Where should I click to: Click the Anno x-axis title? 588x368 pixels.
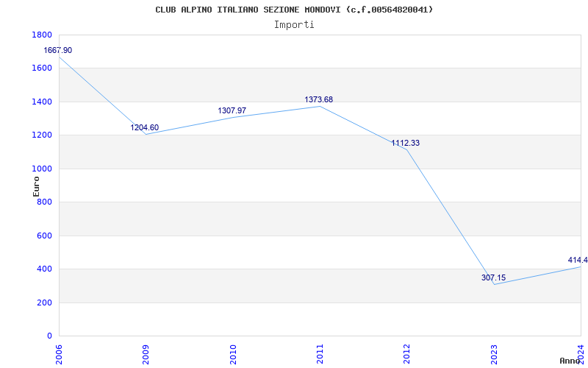tap(570, 361)
